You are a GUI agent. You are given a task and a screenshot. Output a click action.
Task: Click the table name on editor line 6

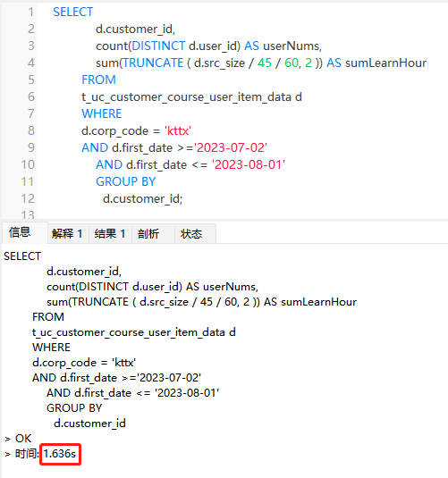pyautogui.click(x=186, y=97)
